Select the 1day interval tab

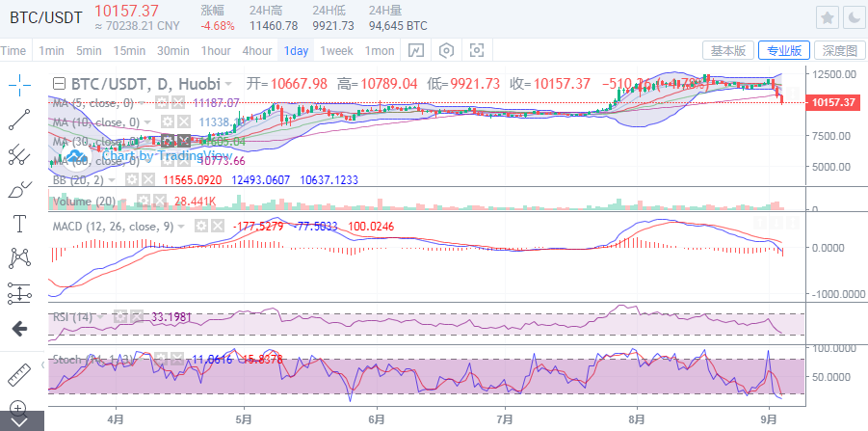tap(296, 51)
